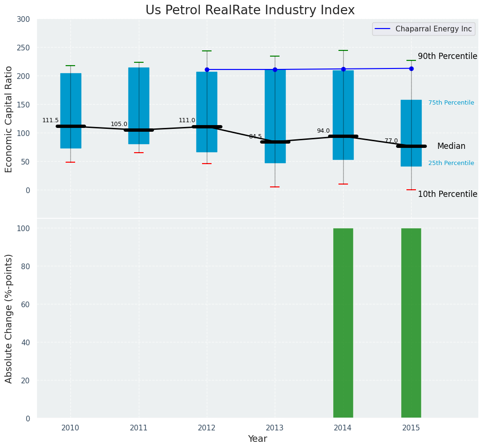Click the Economic Capital Ratio axis label

point(9,119)
